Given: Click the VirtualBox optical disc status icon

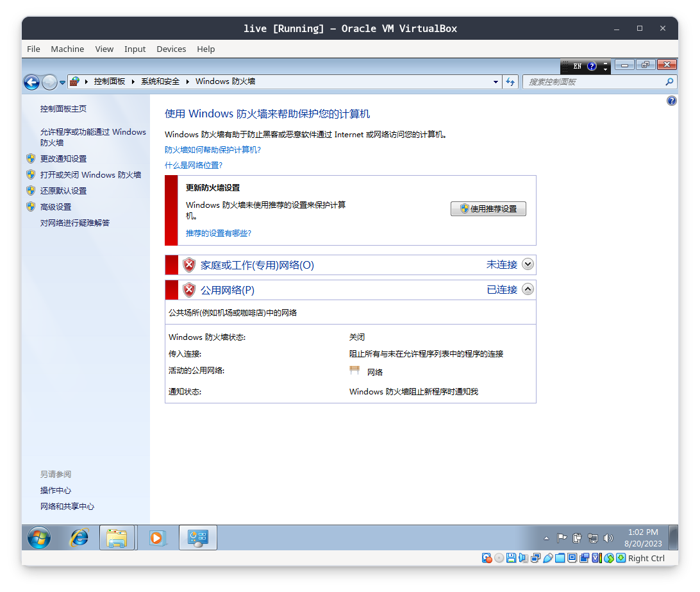Looking at the screenshot, I should (499, 558).
